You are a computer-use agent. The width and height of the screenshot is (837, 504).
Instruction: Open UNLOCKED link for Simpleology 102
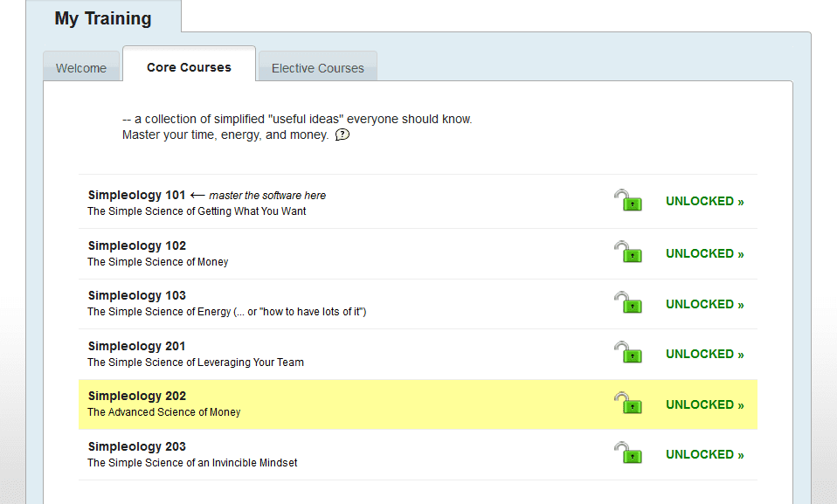(704, 253)
